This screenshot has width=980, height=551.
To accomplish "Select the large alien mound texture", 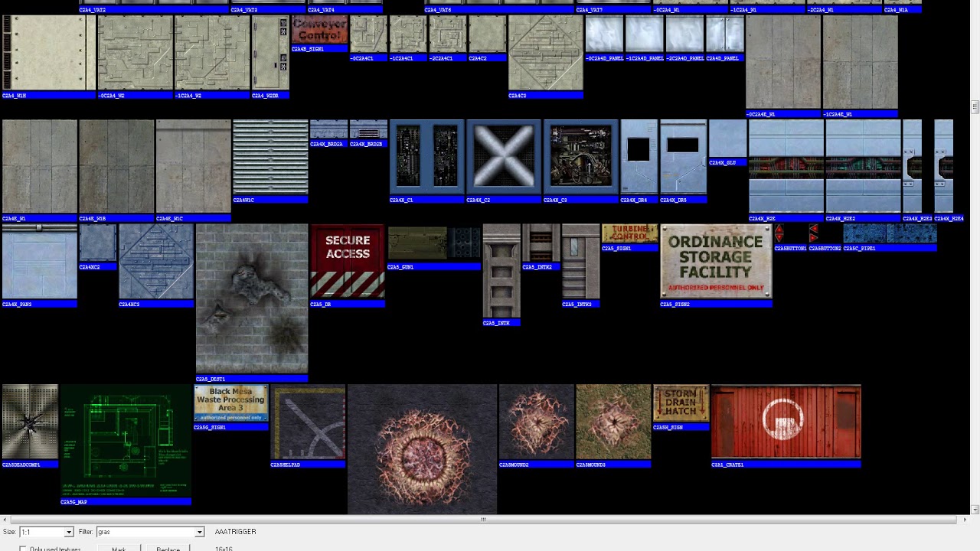I will pyautogui.click(x=422, y=449).
